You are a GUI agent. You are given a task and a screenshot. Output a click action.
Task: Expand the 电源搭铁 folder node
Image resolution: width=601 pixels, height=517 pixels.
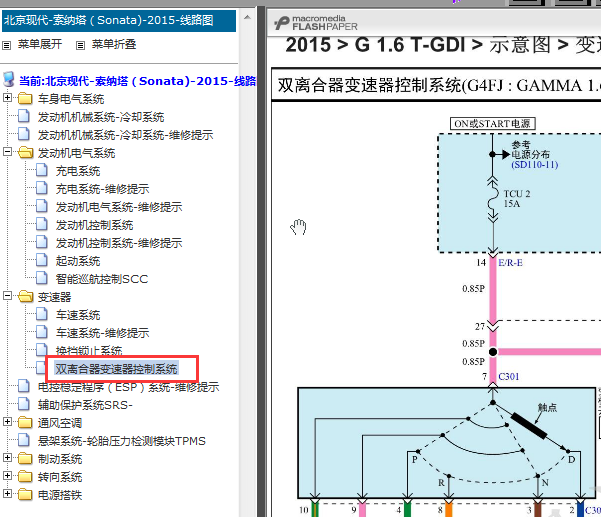click(x=7, y=494)
